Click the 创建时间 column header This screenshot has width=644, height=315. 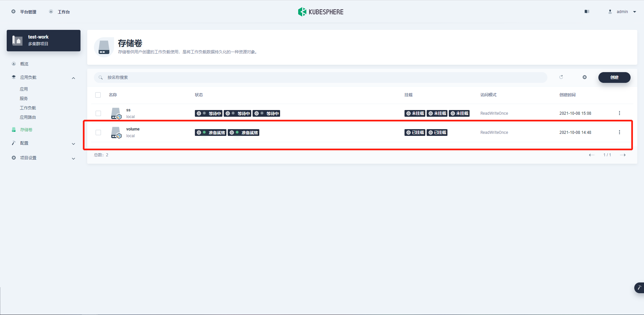(568, 95)
